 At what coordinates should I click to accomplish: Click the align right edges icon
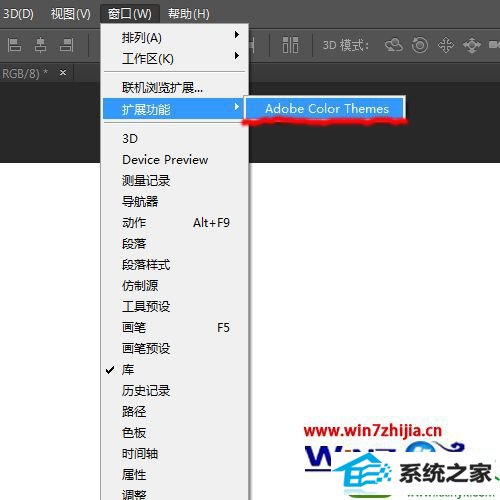[66, 45]
